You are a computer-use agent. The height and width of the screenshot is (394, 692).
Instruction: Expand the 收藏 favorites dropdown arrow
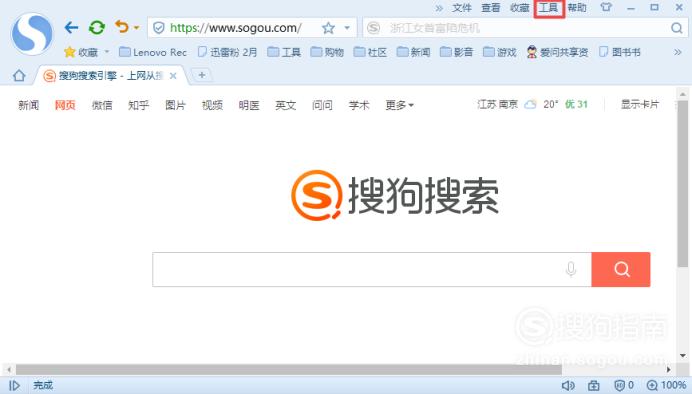(x=106, y=52)
